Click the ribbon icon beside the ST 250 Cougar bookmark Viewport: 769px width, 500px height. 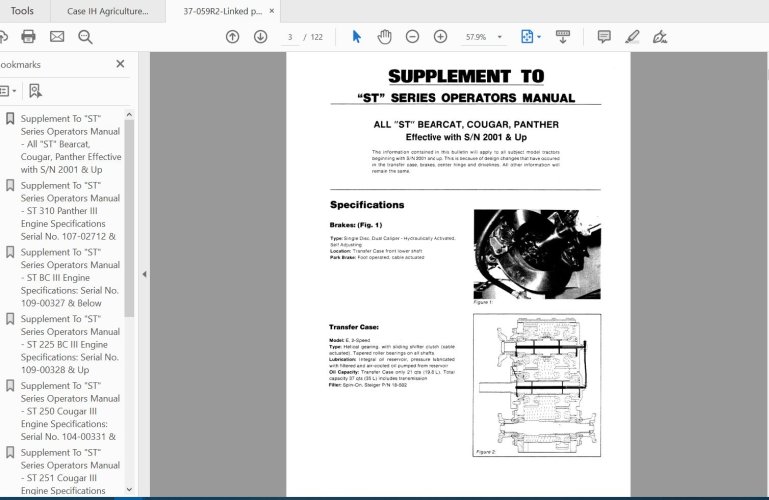[x=10, y=385]
